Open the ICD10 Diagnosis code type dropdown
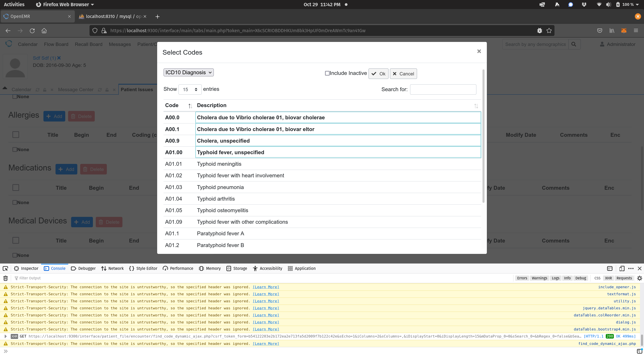644x362 pixels. (x=189, y=72)
